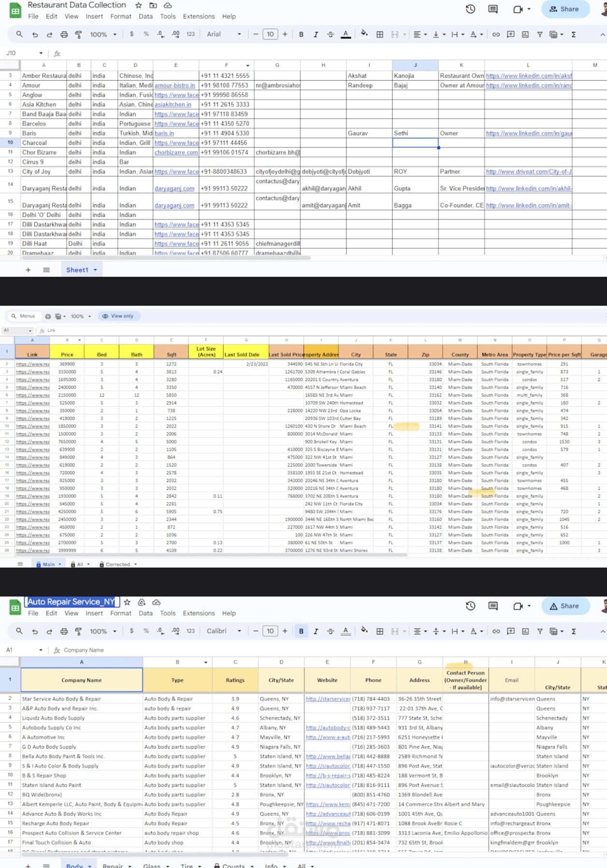
Task: Click search menus icon in Restaurant Data Collection toolbar
Action: pyautogui.click(x=19, y=34)
